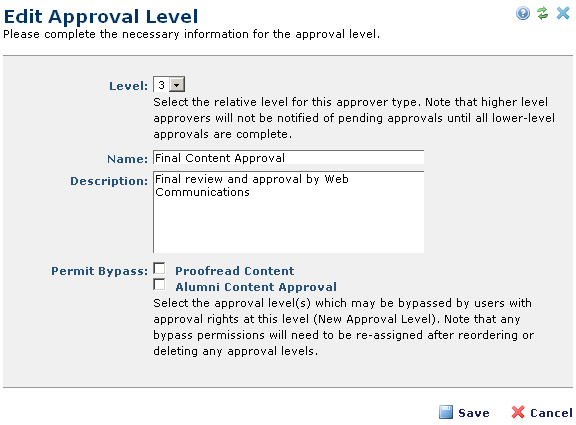Click the Cancel text button
This screenshot has width=576, height=425.
pos(551,413)
